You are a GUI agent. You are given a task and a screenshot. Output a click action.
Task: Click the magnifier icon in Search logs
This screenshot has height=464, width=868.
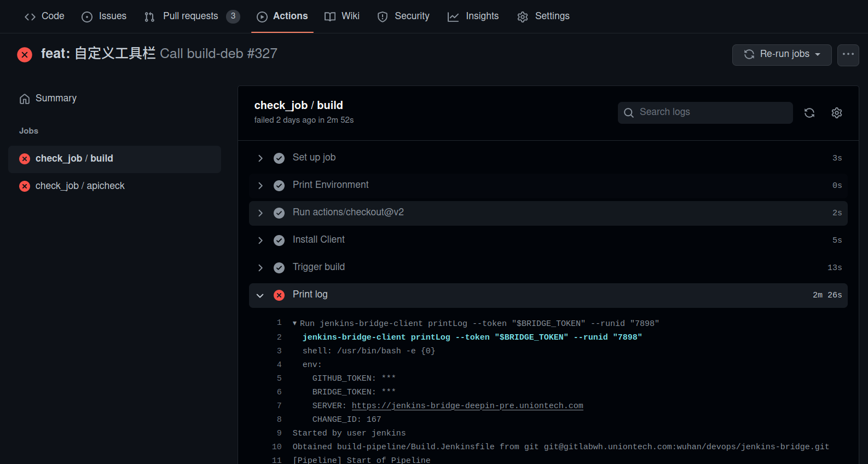point(629,113)
